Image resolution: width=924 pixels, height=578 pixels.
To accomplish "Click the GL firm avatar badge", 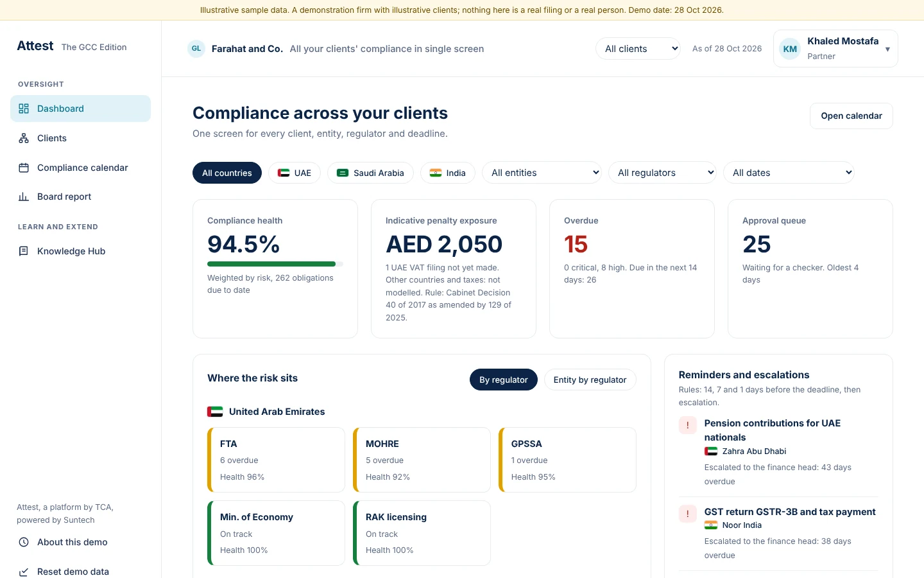I will [196, 49].
